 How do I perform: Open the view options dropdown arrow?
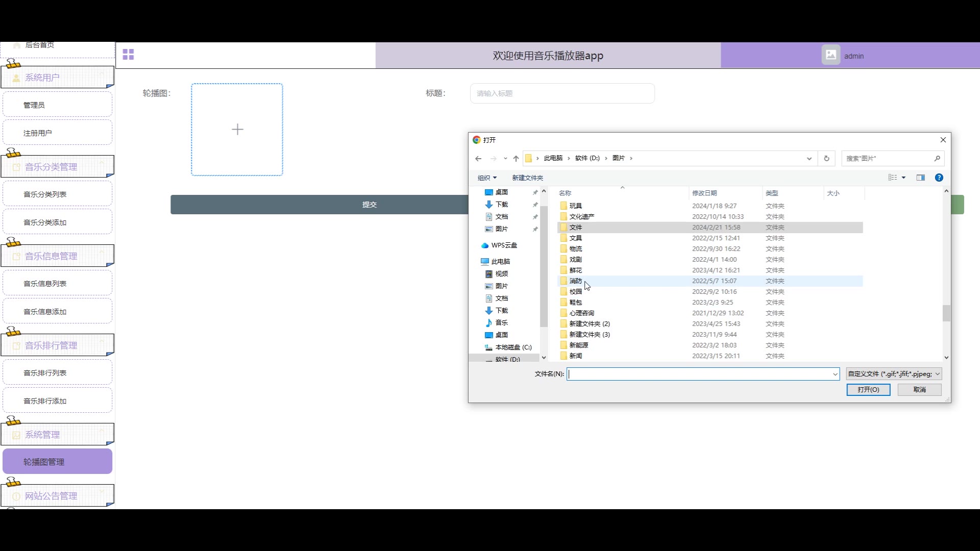(x=903, y=178)
